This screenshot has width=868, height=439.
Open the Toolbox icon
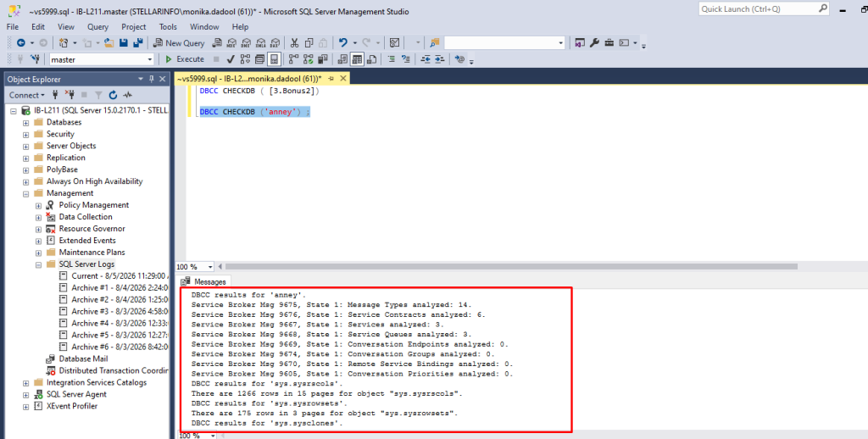[609, 42]
